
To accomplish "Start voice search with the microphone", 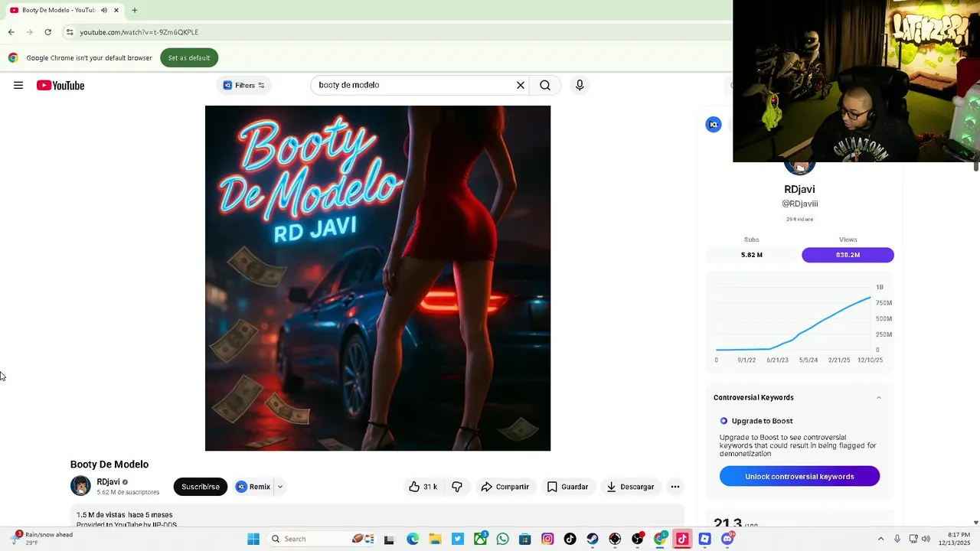I will (x=580, y=85).
